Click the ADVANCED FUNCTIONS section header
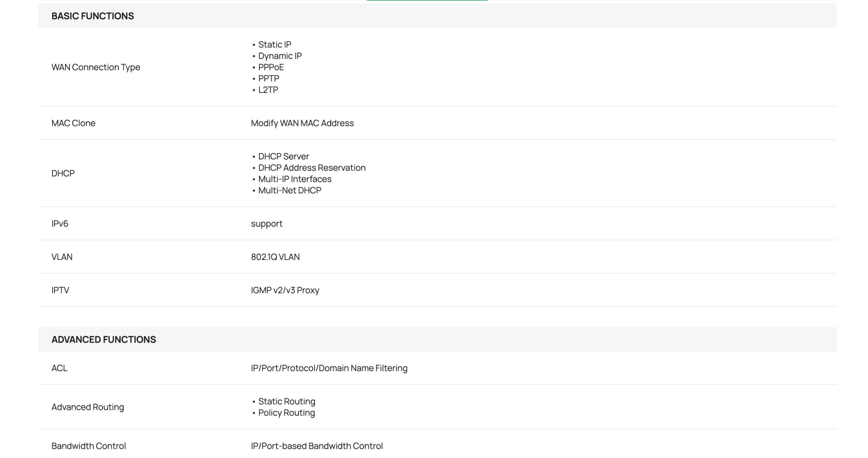Screen dimensions: 868x458 pos(103,339)
